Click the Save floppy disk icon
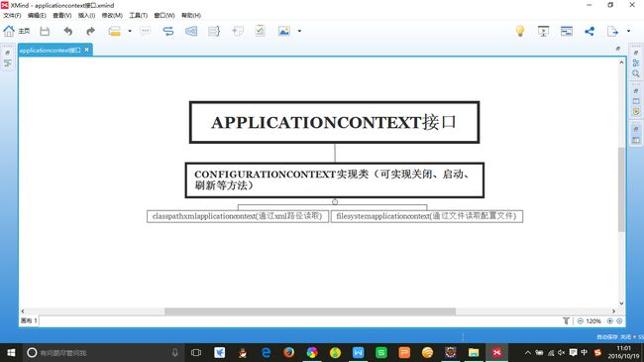The width and height of the screenshot is (644, 362). pyautogui.click(x=45, y=31)
